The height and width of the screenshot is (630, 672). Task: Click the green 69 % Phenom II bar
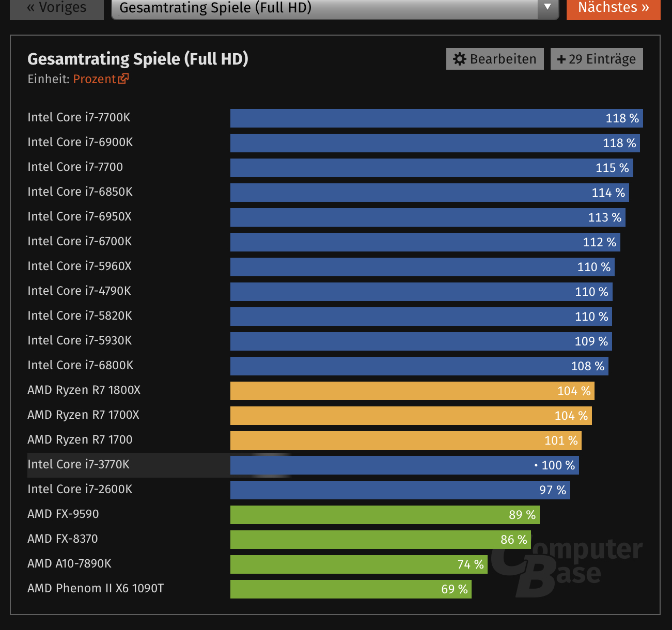(x=351, y=589)
